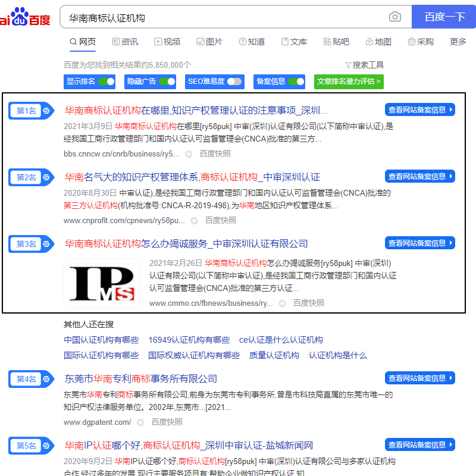
Task: Search related query ce认证是什么认证机构
Action: pos(281,340)
